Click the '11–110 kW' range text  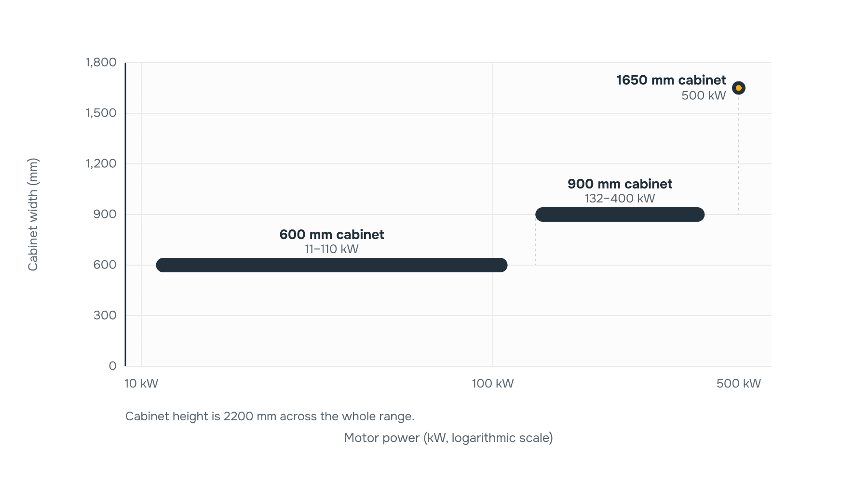point(332,249)
